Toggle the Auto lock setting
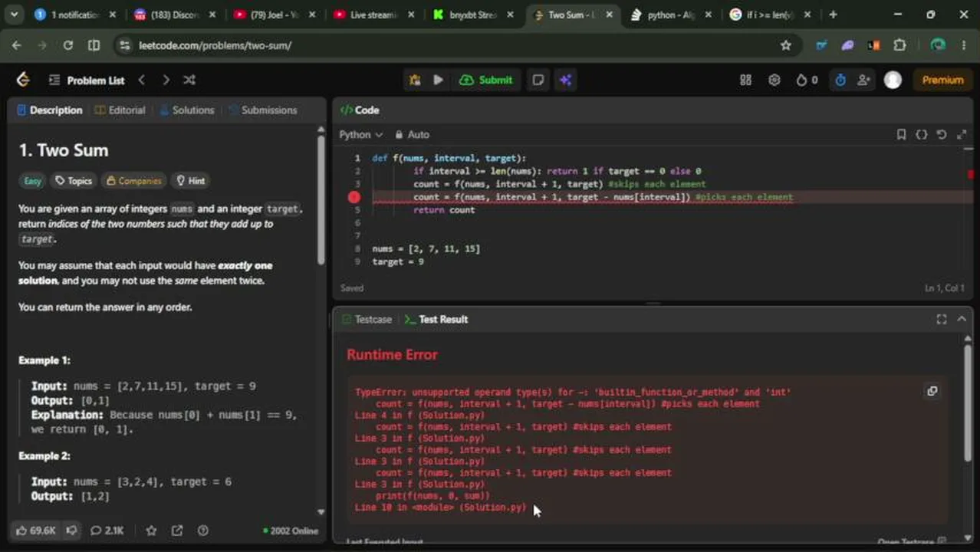980x552 pixels. [413, 134]
